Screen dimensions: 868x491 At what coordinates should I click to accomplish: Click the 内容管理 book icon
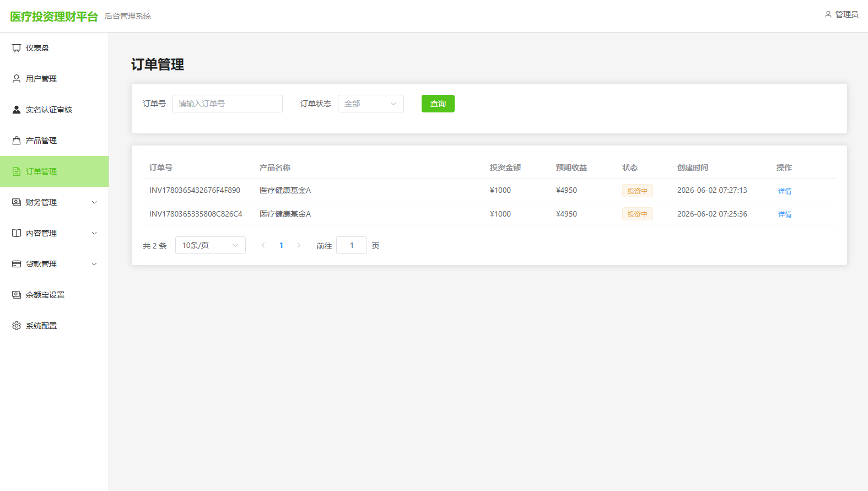click(17, 233)
